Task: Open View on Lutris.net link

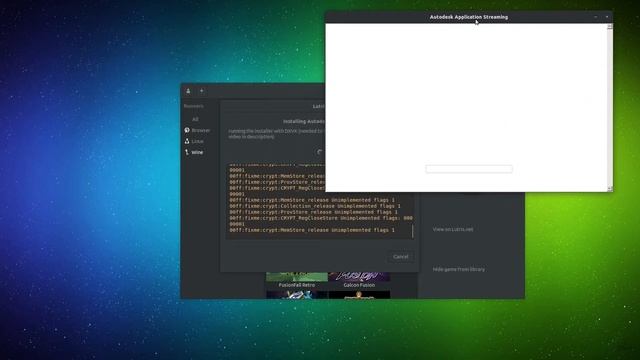Action: 453,229
